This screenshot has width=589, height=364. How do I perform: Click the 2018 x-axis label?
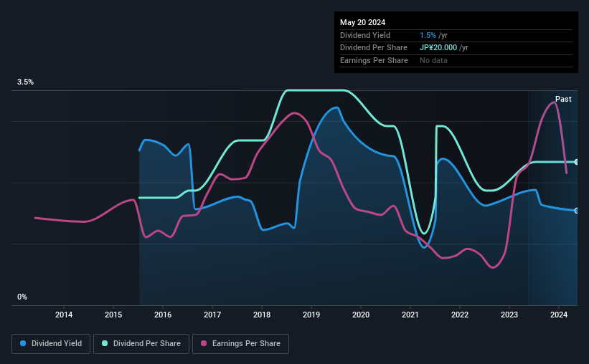(262, 315)
